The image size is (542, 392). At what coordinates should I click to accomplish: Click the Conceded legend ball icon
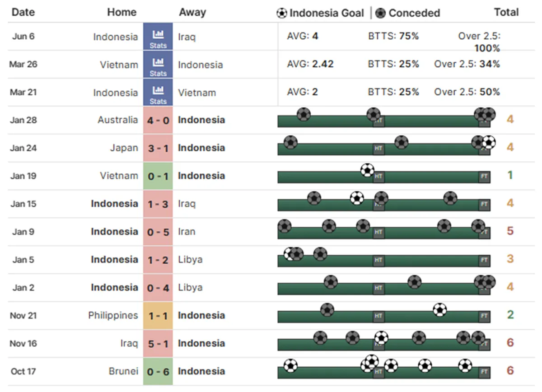click(381, 13)
